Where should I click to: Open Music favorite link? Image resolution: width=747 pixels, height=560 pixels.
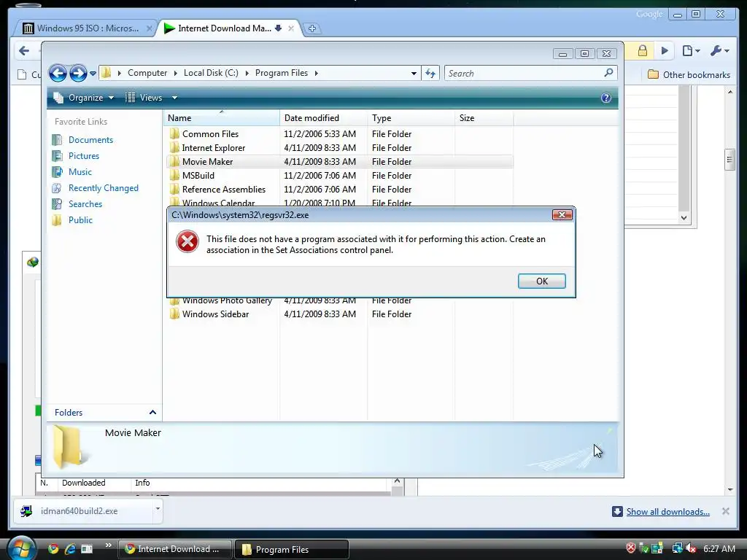(x=80, y=172)
